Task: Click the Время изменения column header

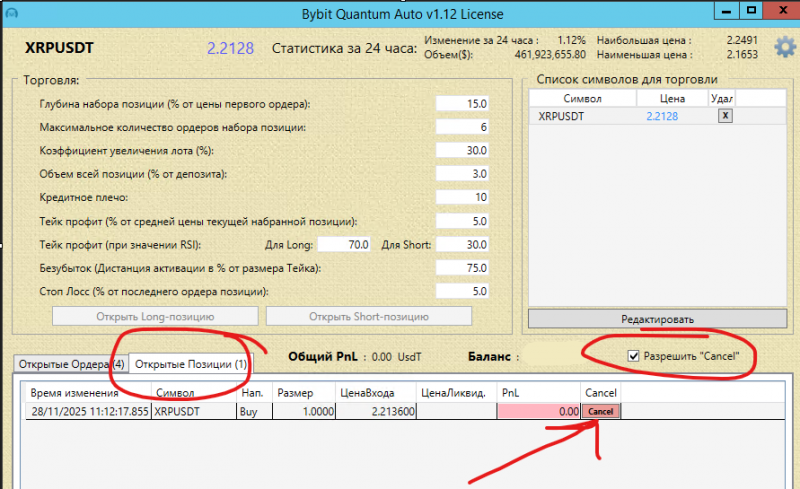Action: coord(89,393)
